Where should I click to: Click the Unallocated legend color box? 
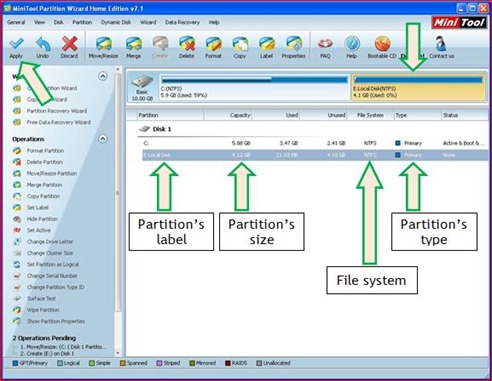(x=259, y=363)
